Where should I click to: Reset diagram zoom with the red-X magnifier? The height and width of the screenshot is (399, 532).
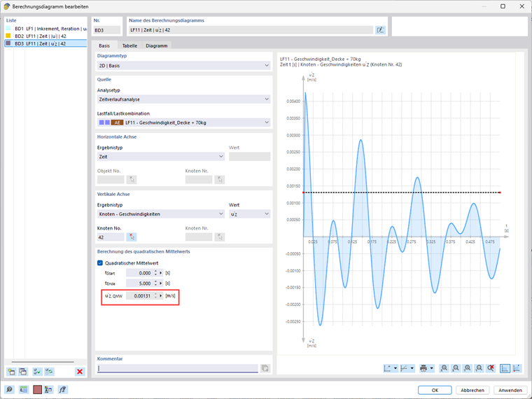491,368
